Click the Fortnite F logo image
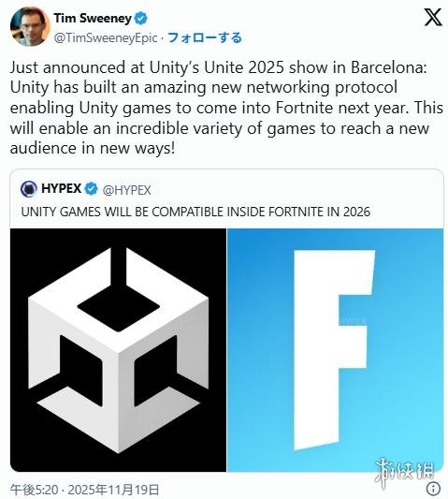The width and height of the screenshot is (448, 499). (x=335, y=350)
